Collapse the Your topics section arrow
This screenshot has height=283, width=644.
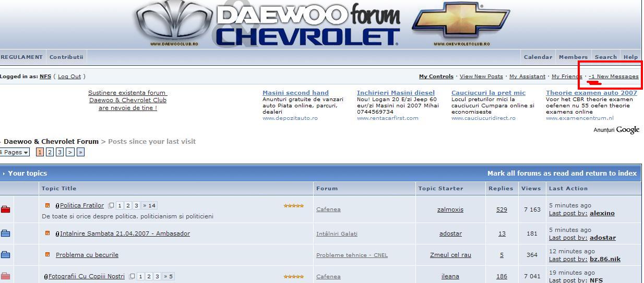(x=4, y=174)
